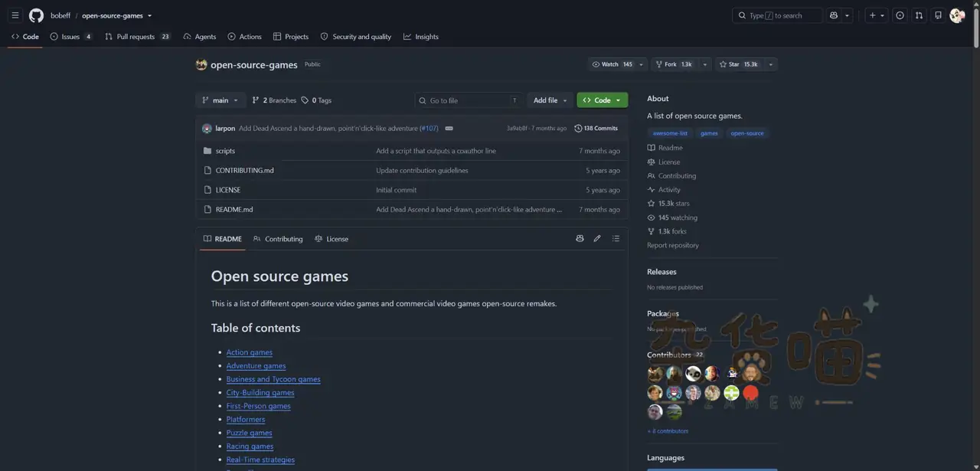Star the repository

740,64
